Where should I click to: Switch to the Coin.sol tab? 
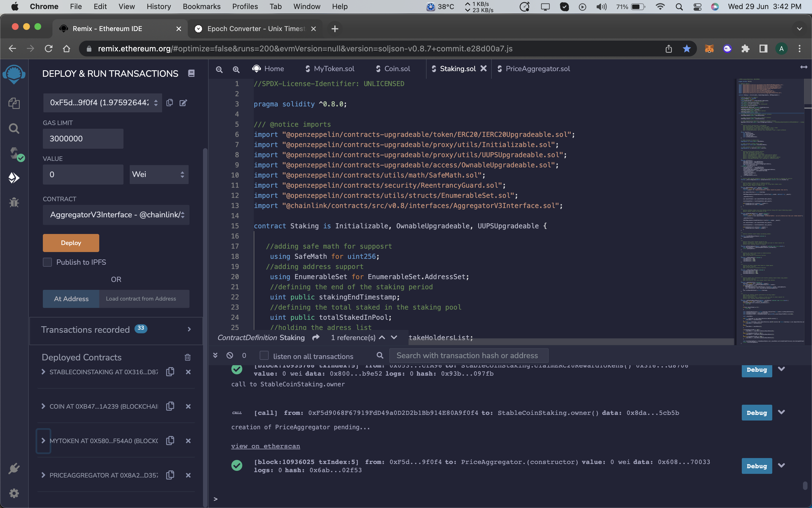[392, 69]
